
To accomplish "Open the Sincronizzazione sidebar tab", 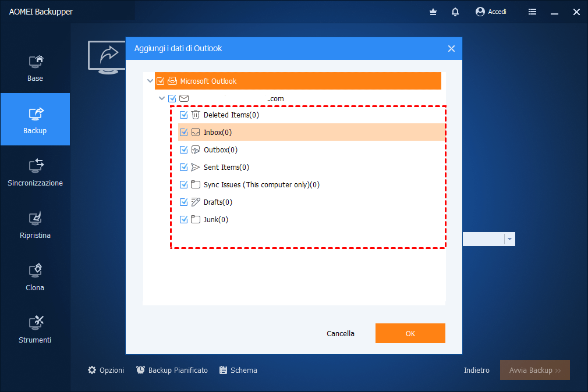I will coord(35,172).
